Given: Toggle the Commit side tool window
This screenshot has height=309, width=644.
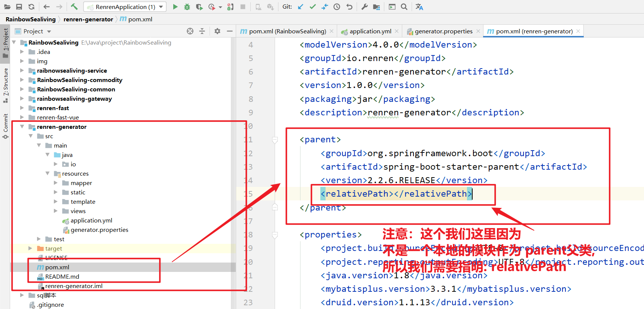Looking at the screenshot, I should coord(5,126).
